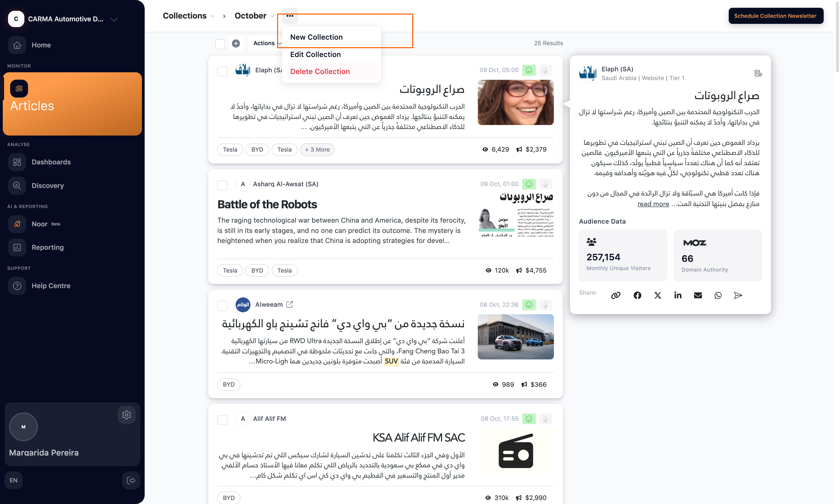Open the settings gear in profile card
This screenshot has width=840, height=504.
[x=126, y=415]
